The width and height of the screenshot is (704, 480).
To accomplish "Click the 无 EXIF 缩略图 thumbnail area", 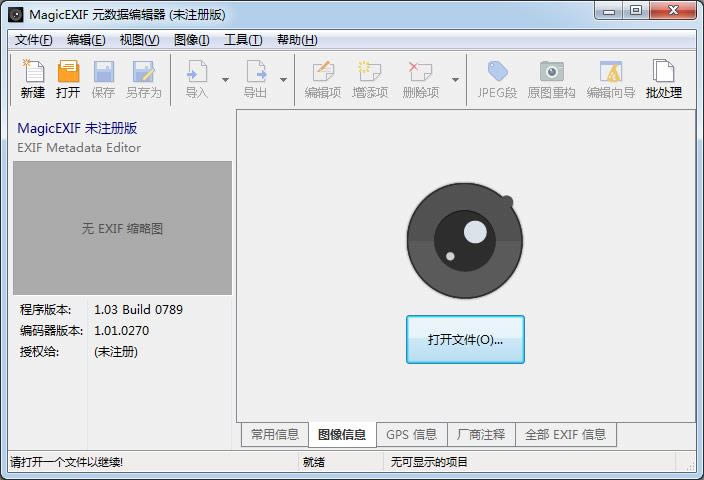I will tap(122, 228).
